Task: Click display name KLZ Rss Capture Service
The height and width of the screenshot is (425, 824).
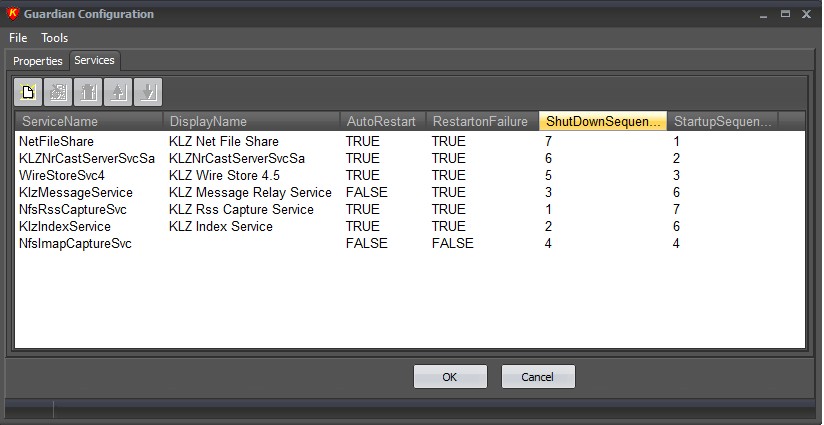Action: tap(241, 210)
